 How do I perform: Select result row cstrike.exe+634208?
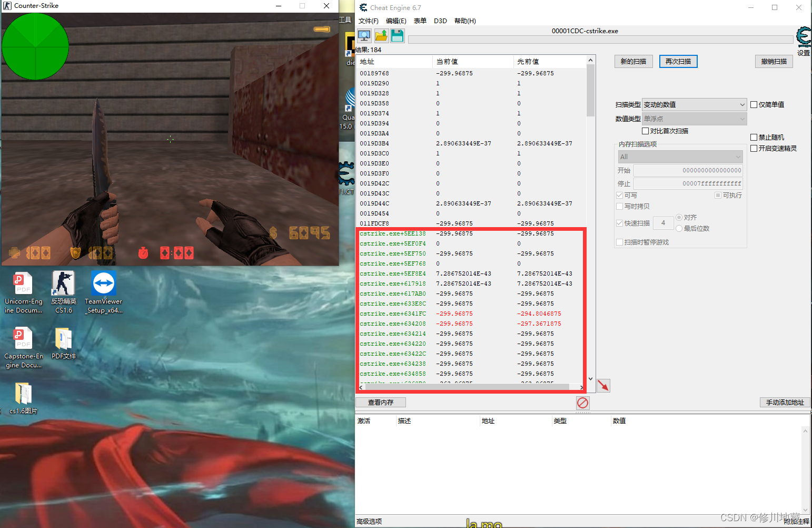(x=471, y=324)
